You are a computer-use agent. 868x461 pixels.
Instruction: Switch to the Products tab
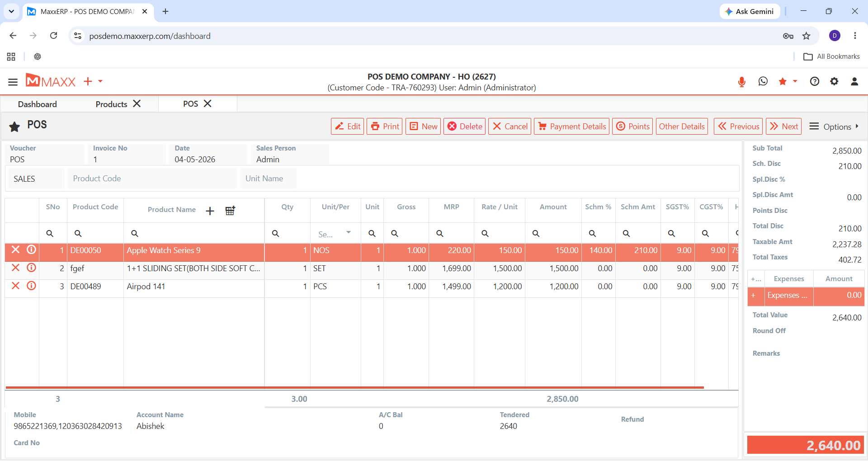point(111,104)
